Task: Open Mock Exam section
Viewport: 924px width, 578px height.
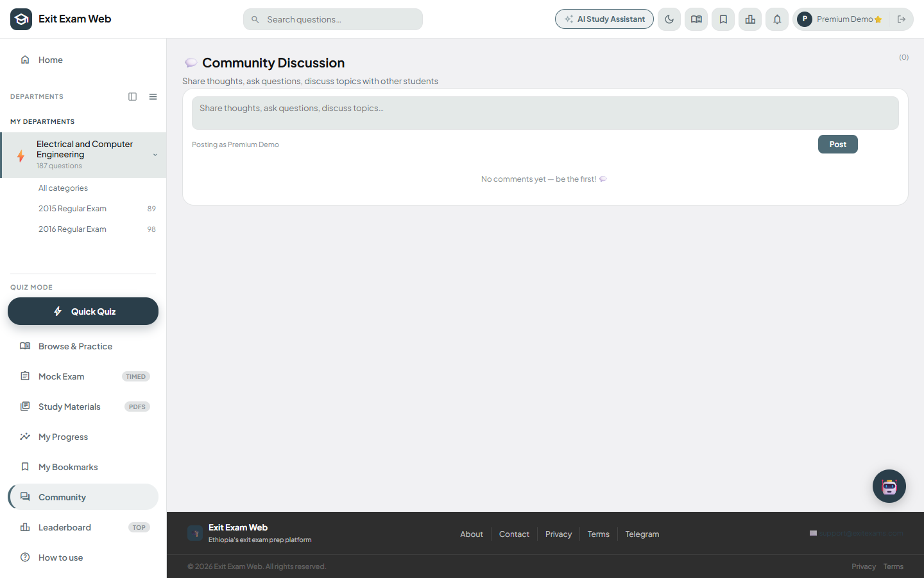Action: (x=83, y=376)
